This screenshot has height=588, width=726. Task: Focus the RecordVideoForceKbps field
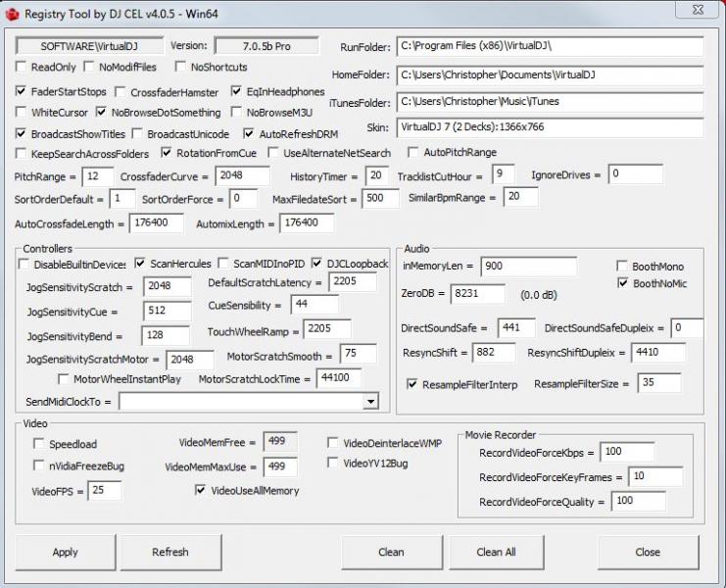[627, 452]
